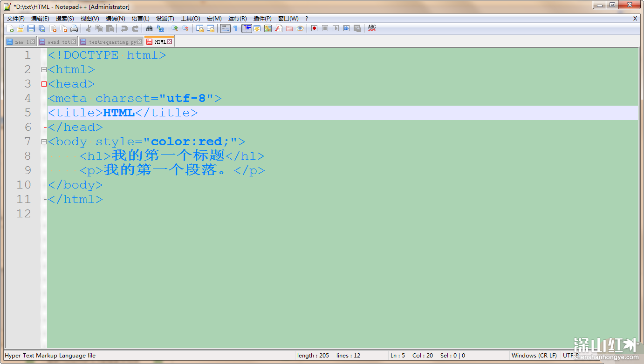Close the wend.txt tab
The width and height of the screenshot is (644, 364).
pyautogui.click(x=74, y=42)
